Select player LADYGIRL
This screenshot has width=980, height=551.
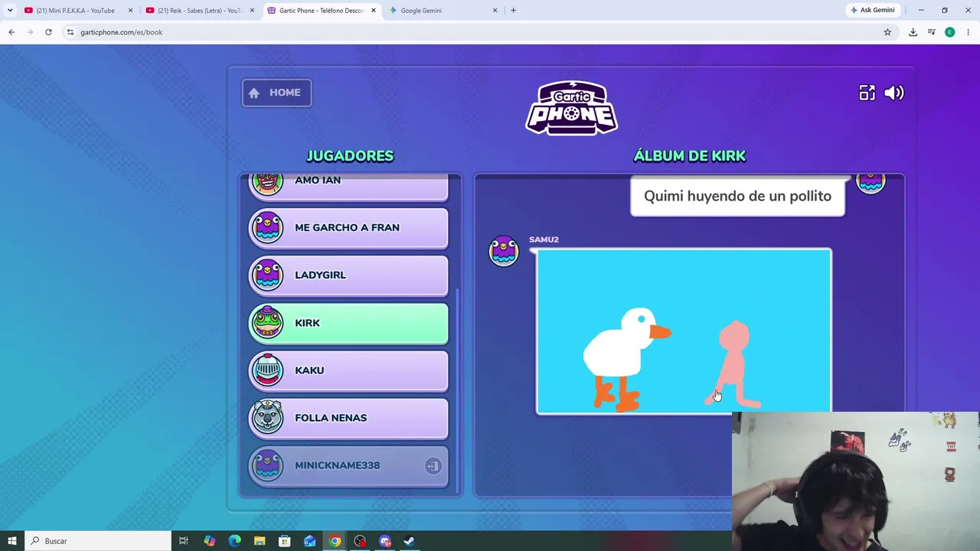(x=348, y=275)
